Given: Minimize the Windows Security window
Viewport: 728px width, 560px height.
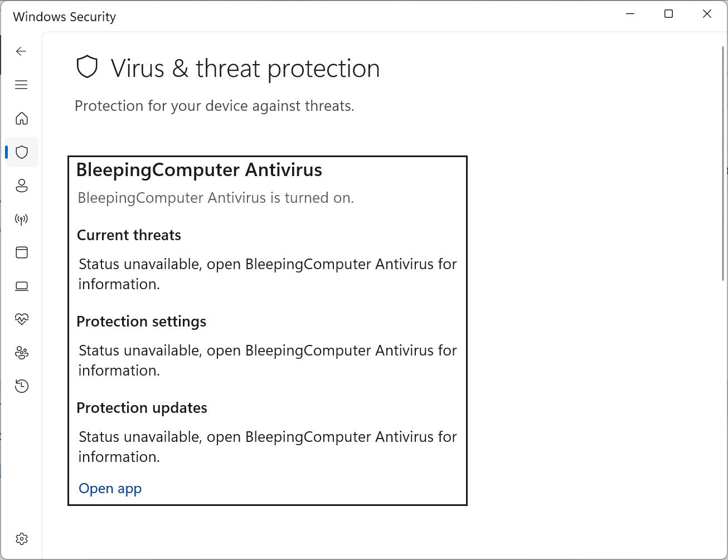Looking at the screenshot, I should click(x=630, y=14).
